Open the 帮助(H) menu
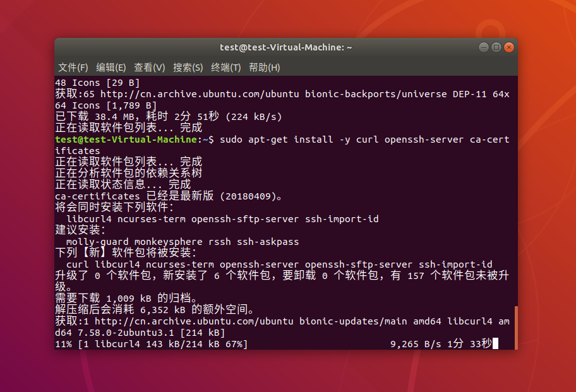This screenshot has width=576, height=392. (264, 68)
